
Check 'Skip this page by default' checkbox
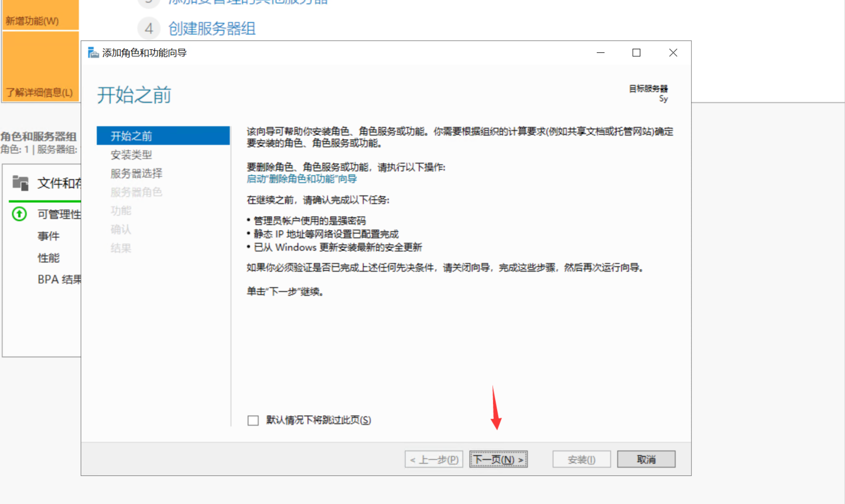point(253,420)
